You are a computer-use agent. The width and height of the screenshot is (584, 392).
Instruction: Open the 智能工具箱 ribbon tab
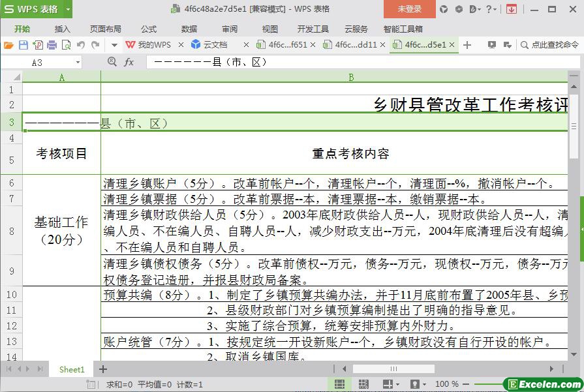pyautogui.click(x=403, y=29)
